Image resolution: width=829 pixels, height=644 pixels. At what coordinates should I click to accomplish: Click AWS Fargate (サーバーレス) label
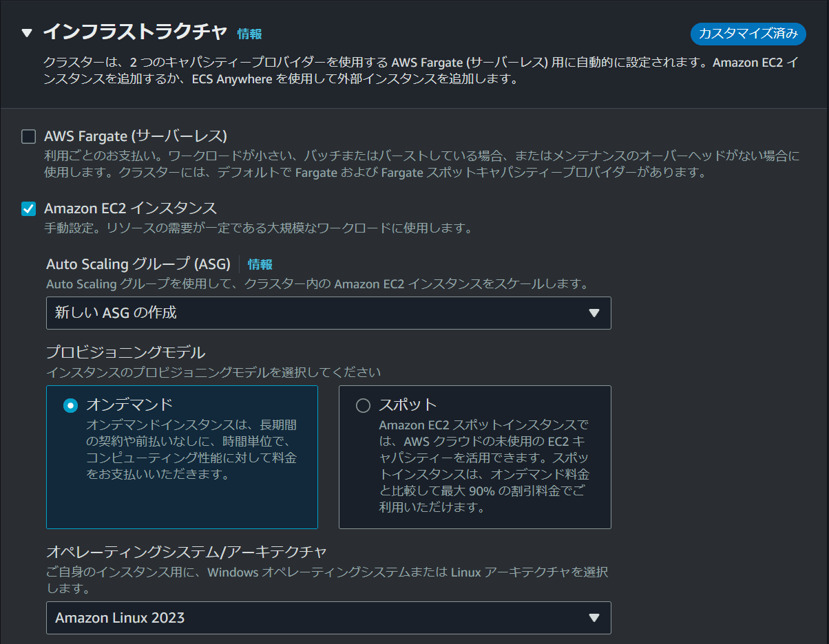click(x=136, y=136)
